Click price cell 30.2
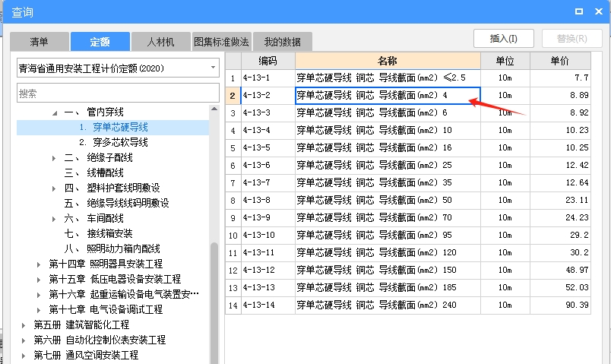The image size is (611, 364). click(560, 253)
